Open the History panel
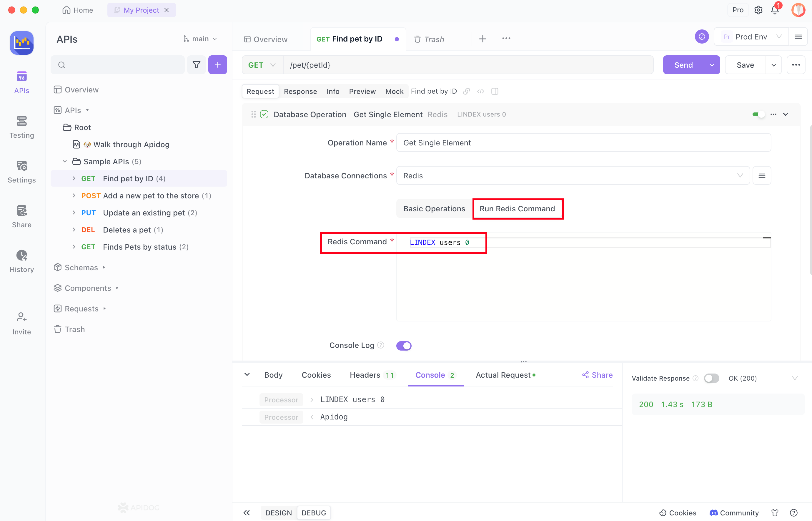Viewport: 812px width, 521px height. [x=21, y=260]
